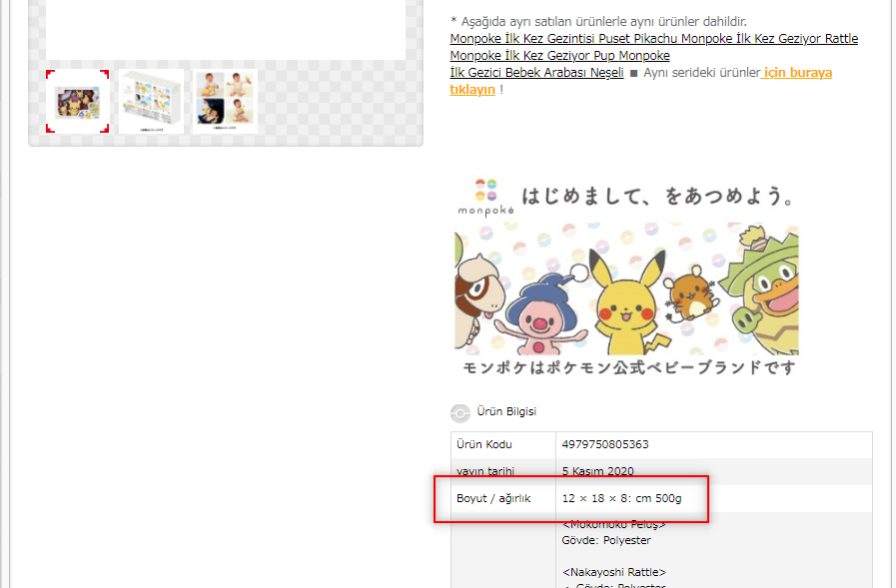Image resolution: width=896 pixels, height=588 pixels.
Task: Click the monpoke logo in the banner
Action: tap(485, 198)
